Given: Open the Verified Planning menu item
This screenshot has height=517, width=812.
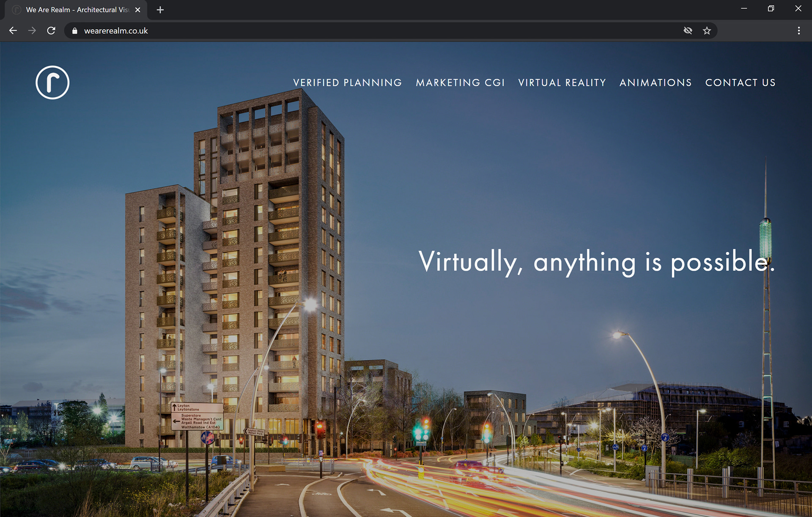Looking at the screenshot, I should pyautogui.click(x=347, y=83).
